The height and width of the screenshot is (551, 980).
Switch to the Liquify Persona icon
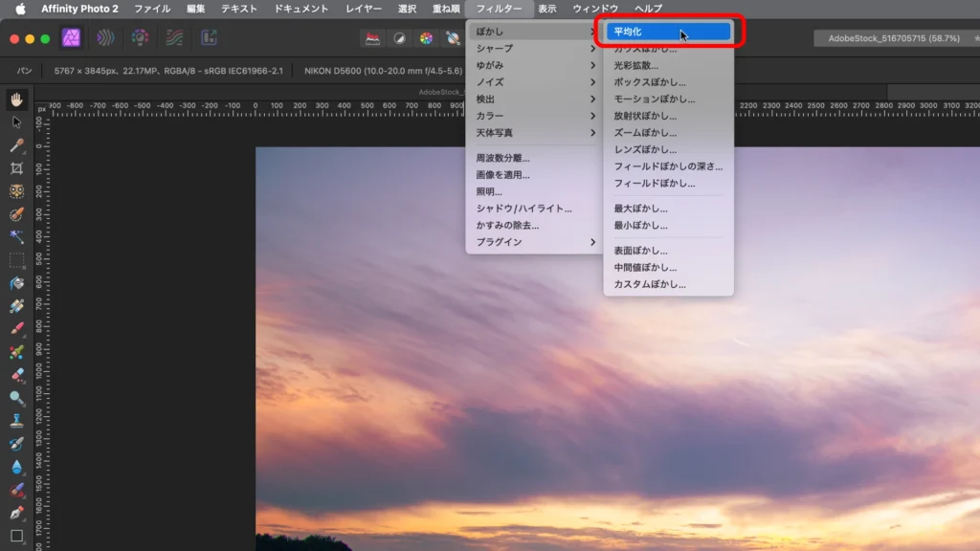point(105,38)
